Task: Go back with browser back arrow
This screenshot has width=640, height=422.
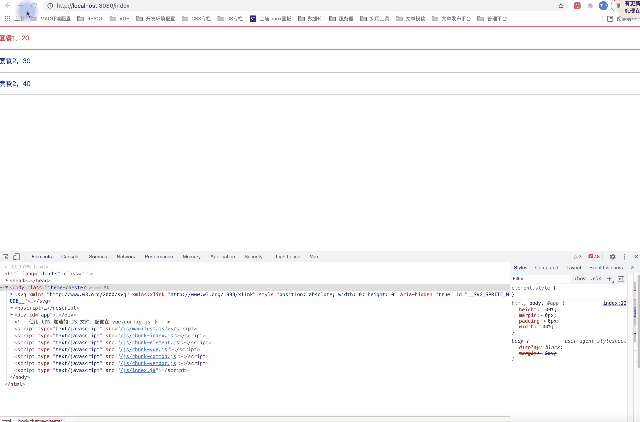Action: tap(7, 6)
